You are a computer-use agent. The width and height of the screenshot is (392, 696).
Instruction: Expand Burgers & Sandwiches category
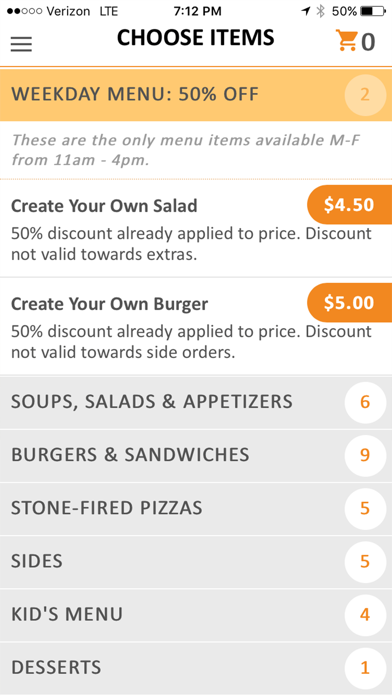click(196, 455)
